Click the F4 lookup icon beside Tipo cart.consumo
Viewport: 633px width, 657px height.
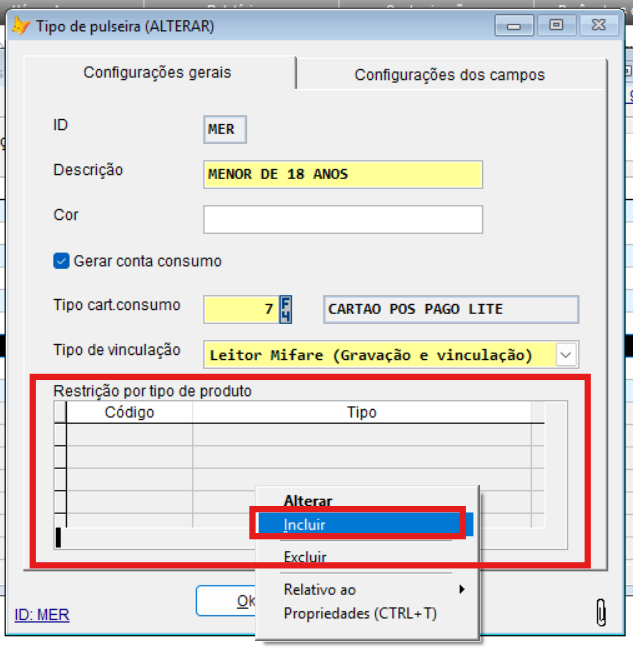click(286, 308)
